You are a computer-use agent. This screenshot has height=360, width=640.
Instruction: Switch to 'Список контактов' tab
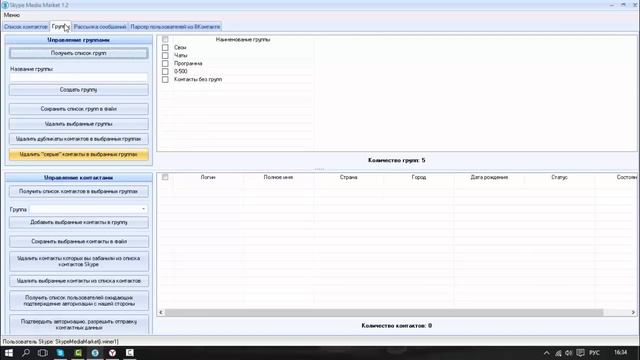(26, 27)
